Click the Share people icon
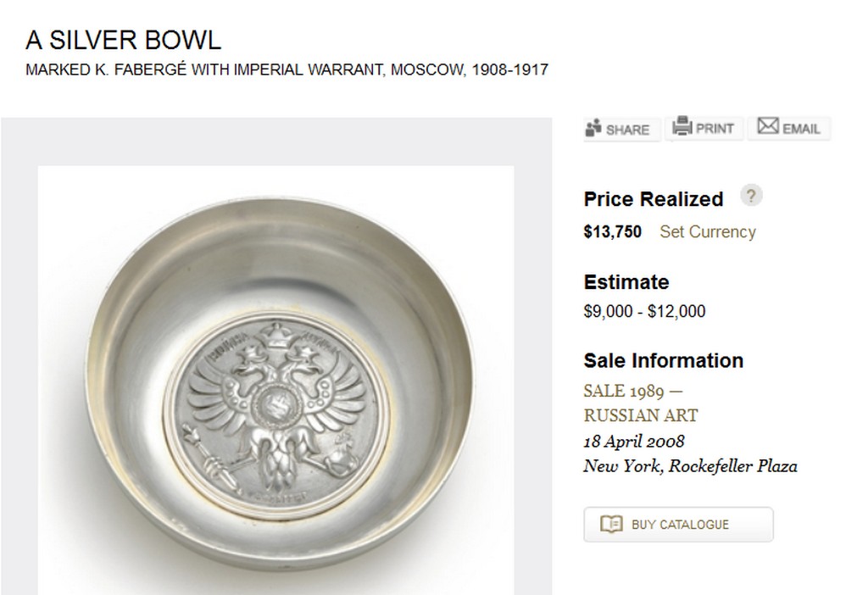 point(593,128)
